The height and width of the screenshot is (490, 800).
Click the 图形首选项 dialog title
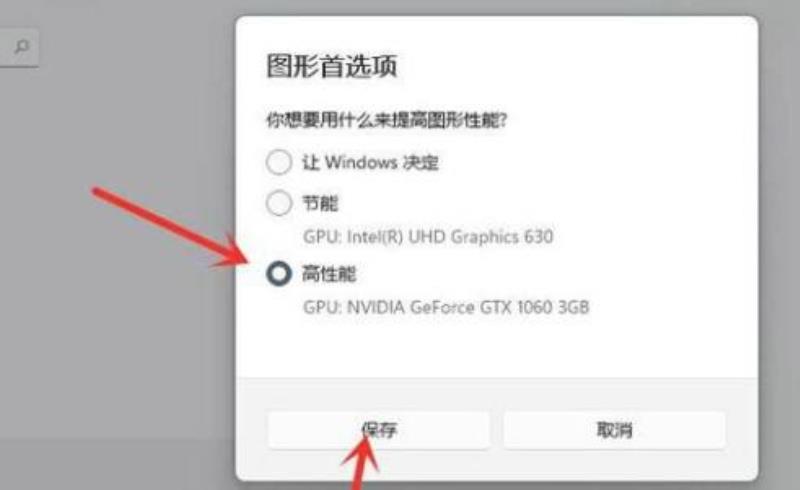(332, 66)
